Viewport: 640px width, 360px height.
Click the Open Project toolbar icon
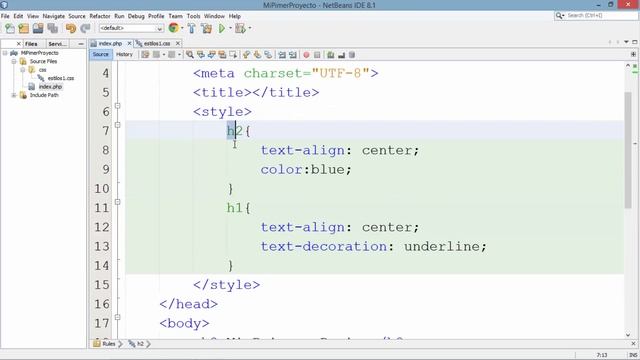click(38, 28)
